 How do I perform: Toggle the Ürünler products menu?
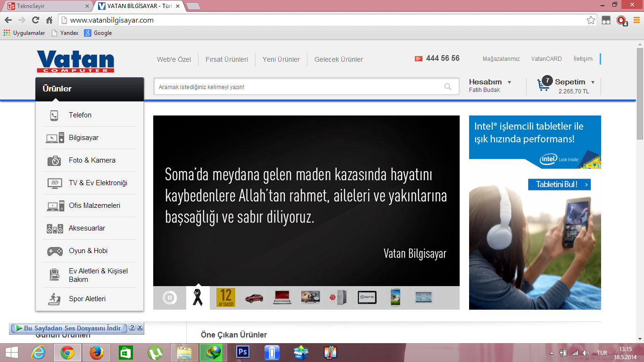90,89
